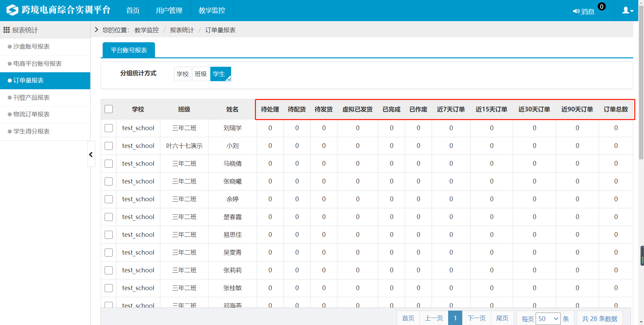Group statistics by 班级
The width and height of the screenshot is (644, 325).
click(201, 74)
